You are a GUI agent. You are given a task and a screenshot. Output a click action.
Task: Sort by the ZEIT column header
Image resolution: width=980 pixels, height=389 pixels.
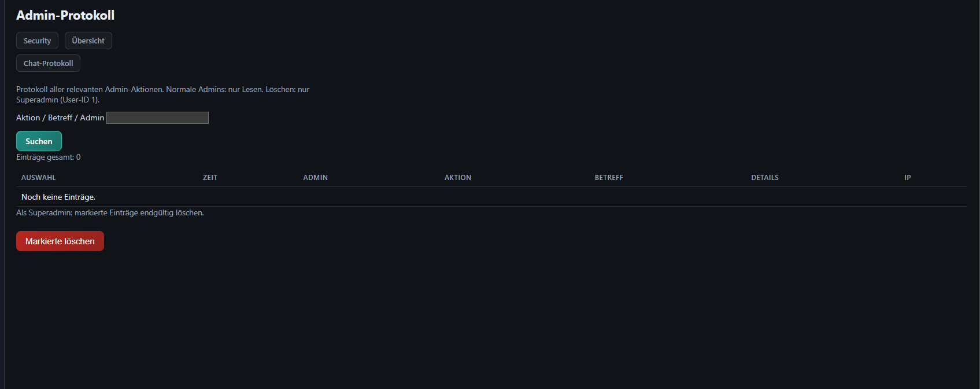coord(210,178)
